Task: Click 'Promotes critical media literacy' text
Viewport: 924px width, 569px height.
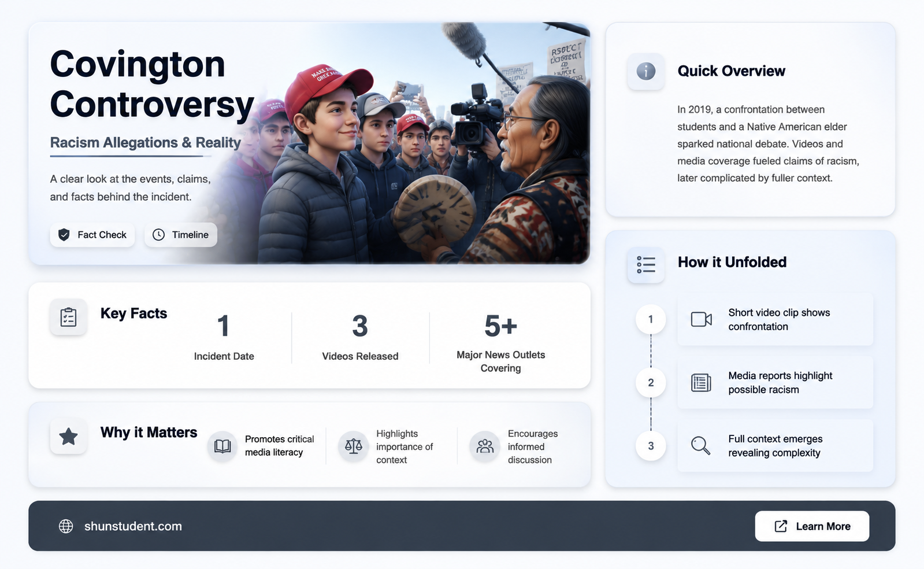Action: [280, 446]
